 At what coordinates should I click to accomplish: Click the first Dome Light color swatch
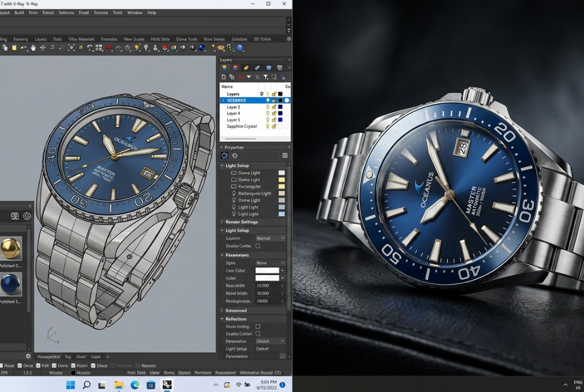[282, 173]
